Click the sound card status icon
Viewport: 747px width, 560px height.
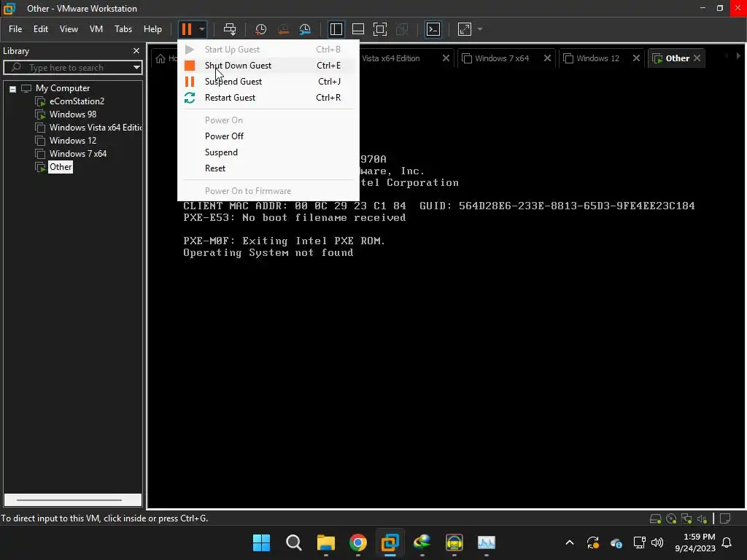click(702, 518)
